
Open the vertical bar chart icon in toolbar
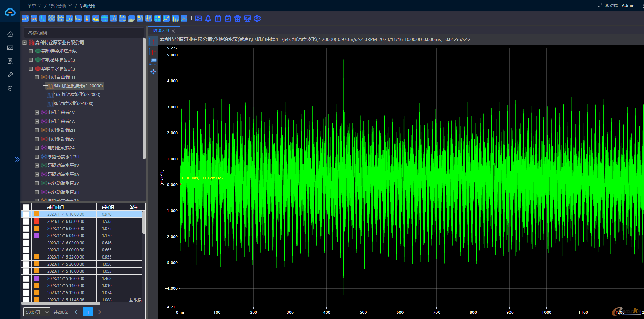(x=175, y=18)
